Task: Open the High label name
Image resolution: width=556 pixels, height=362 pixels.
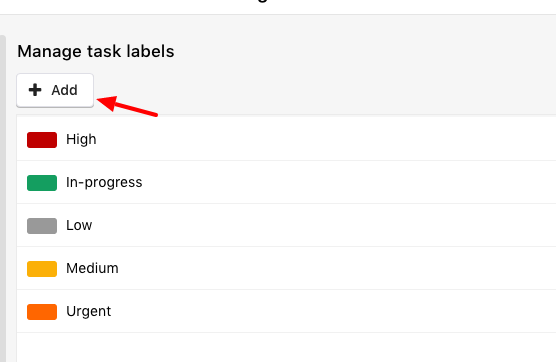Action: point(81,139)
